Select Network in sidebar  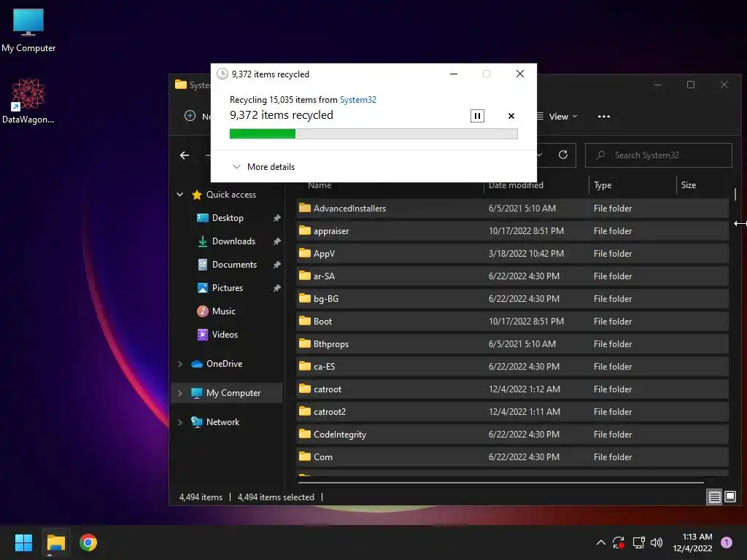222,422
